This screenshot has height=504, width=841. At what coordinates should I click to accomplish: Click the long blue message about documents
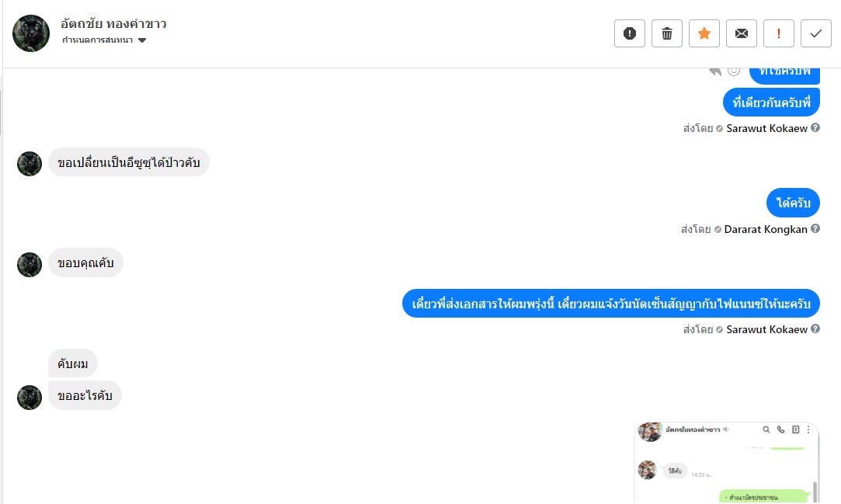(x=611, y=304)
